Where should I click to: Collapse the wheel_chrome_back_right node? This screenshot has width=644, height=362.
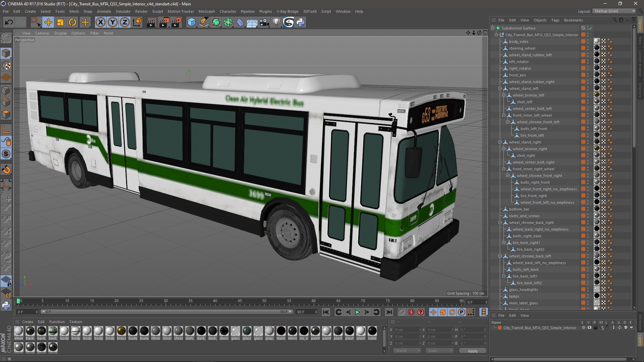[500, 223]
